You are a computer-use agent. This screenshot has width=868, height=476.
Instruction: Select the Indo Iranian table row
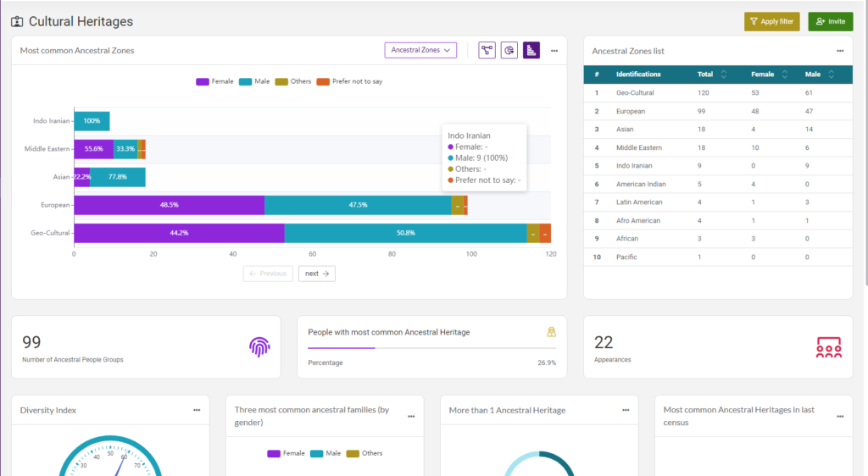718,166
